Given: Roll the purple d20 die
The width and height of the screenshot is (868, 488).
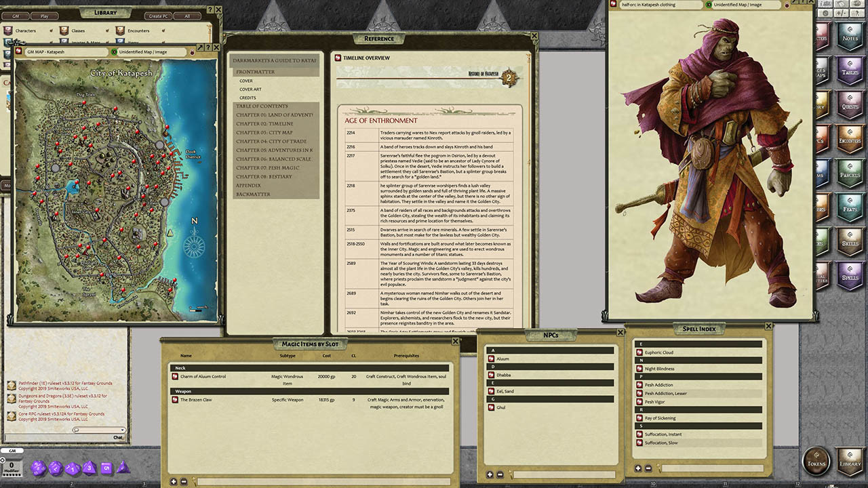Looking at the screenshot, I should [x=38, y=468].
